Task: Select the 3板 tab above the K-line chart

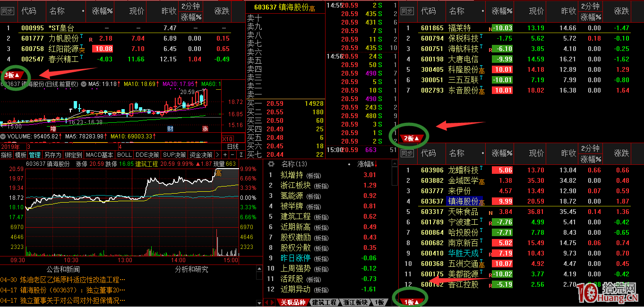Action: click(x=12, y=75)
